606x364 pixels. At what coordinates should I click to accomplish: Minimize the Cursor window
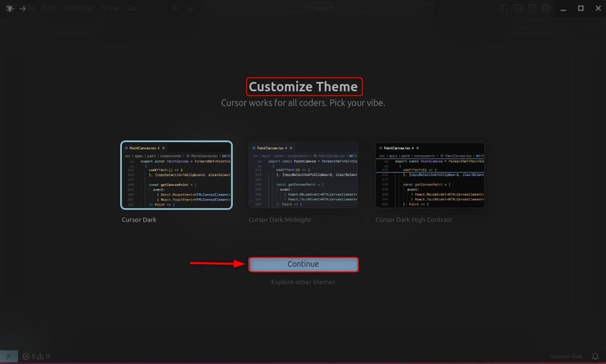point(563,8)
